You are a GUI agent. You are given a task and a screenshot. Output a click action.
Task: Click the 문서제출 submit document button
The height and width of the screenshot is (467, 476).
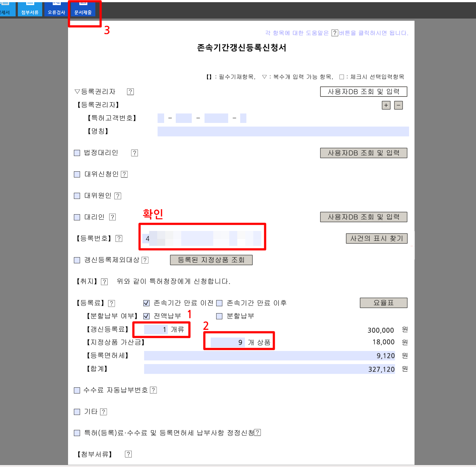pyautogui.click(x=83, y=9)
